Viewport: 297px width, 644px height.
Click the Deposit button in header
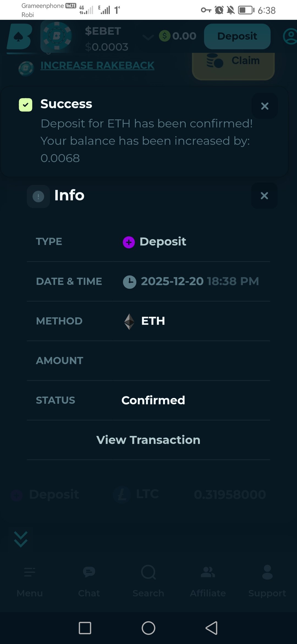[x=237, y=36]
